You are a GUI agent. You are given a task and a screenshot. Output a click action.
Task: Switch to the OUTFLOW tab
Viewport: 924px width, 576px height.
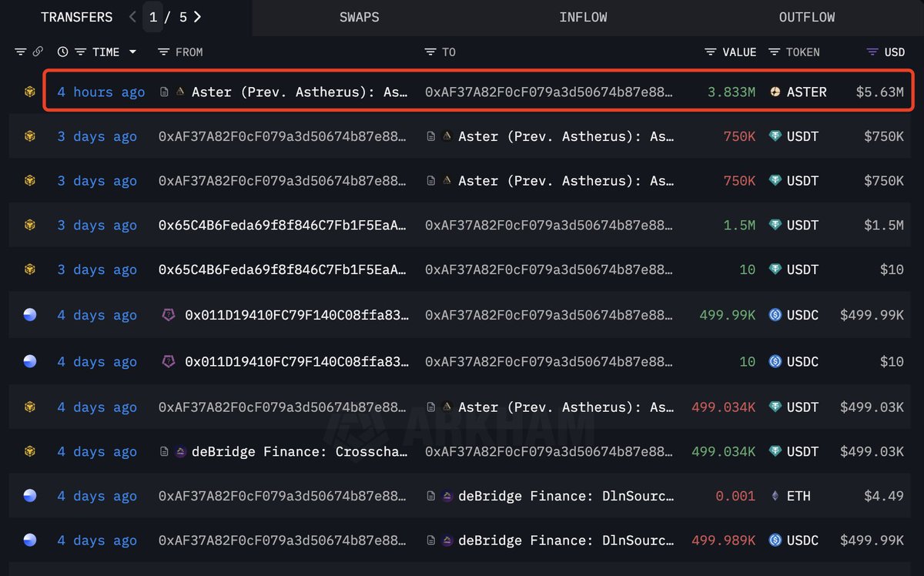tap(806, 17)
